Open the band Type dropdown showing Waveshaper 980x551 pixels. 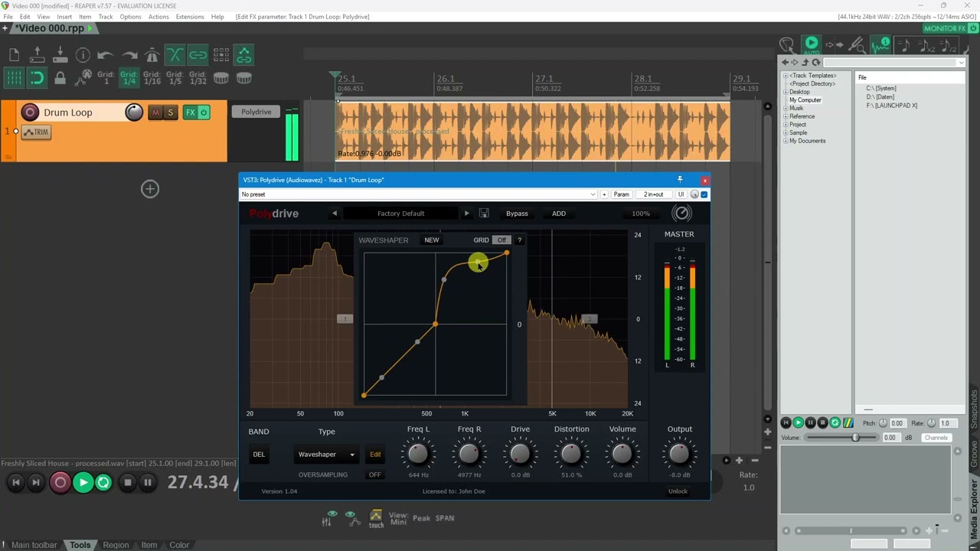click(x=326, y=455)
